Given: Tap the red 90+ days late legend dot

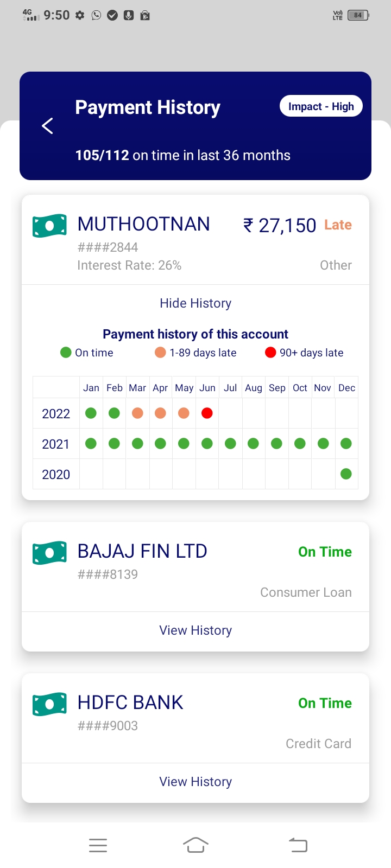Looking at the screenshot, I should point(270,353).
